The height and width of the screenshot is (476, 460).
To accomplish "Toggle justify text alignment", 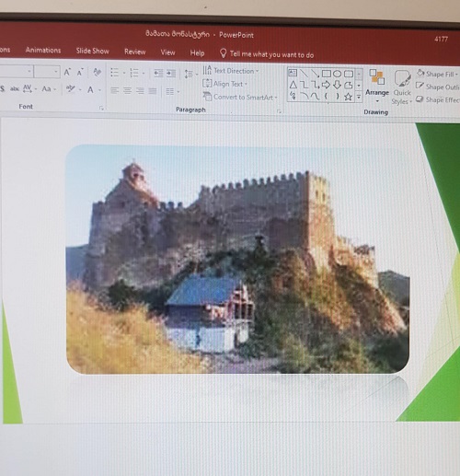I will pyautogui.click(x=153, y=91).
